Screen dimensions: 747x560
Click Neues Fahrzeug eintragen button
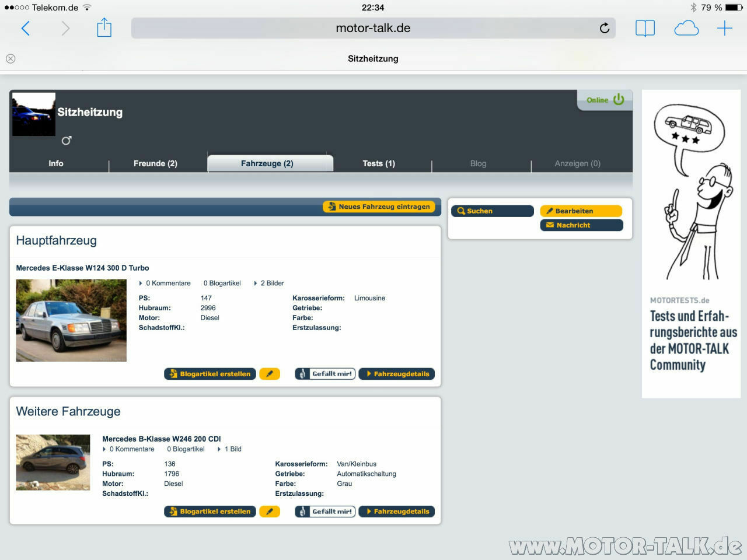point(379,206)
